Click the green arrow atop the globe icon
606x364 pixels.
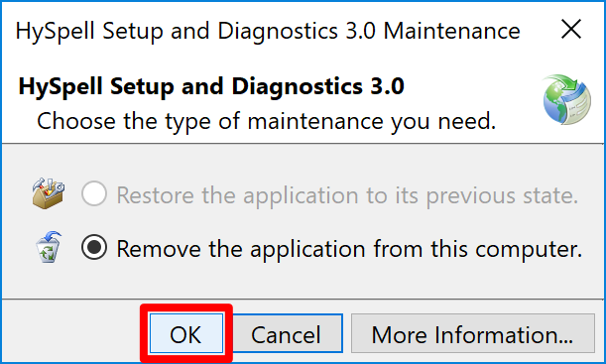(564, 82)
